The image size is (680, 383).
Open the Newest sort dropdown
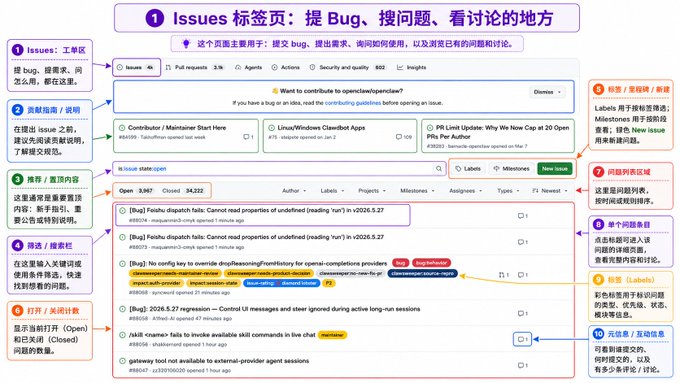coord(550,191)
